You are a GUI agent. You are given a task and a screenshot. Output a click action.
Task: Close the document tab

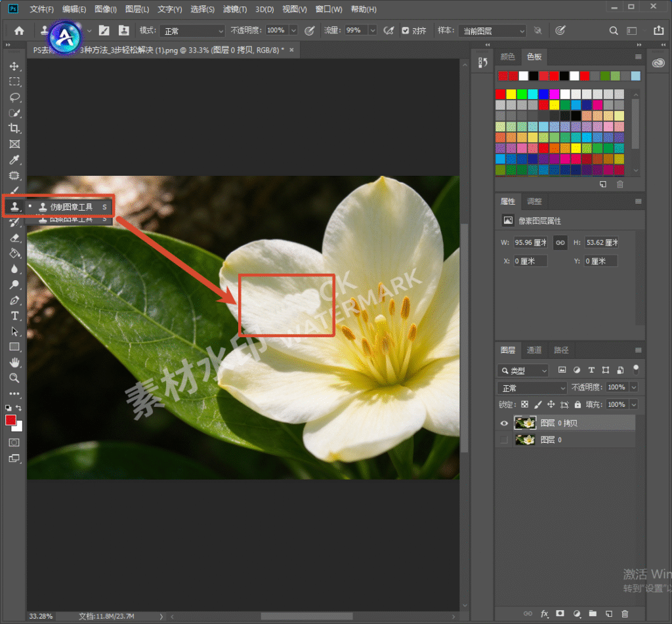point(291,50)
